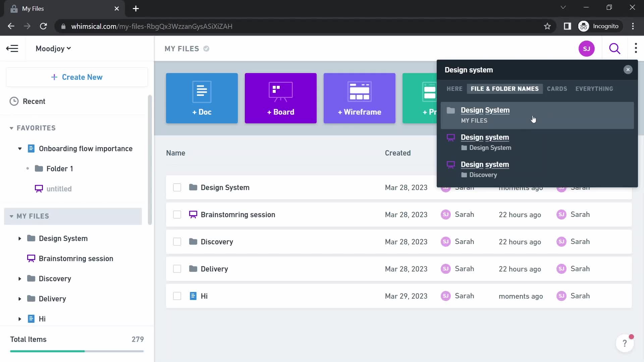Expand the Design System folder in sidebar
644x362 pixels.
(19, 238)
